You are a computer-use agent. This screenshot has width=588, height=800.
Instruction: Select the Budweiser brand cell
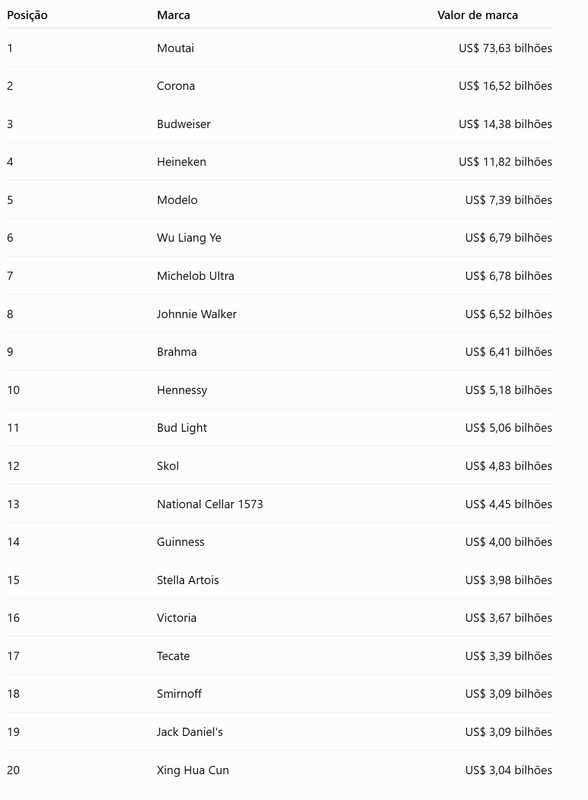pyautogui.click(x=183, y=124)
